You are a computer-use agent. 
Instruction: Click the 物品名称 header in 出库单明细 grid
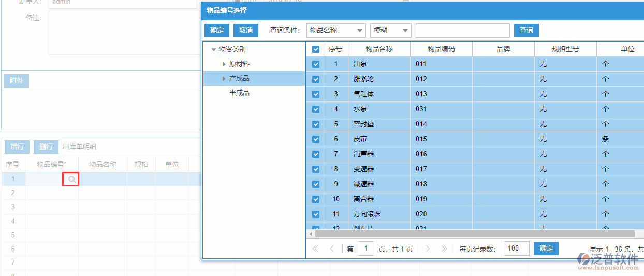pyautogui.click(x=103, y=165)
